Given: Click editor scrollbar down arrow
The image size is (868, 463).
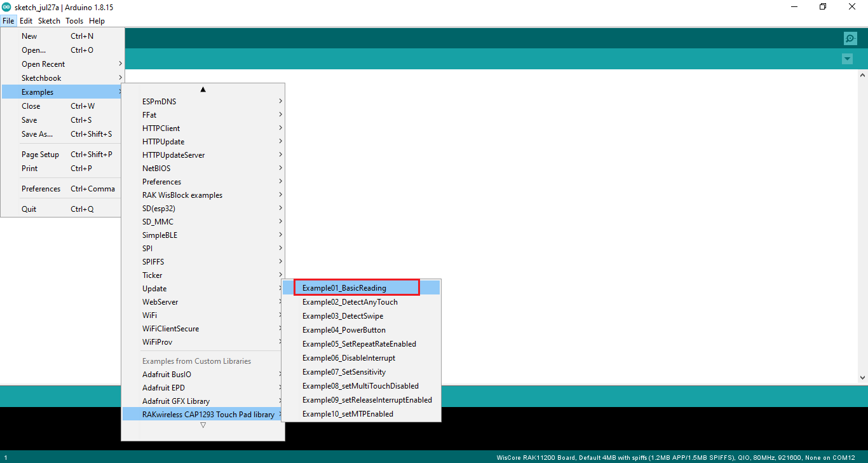Looking at the screenshot, I should point(862,378).
